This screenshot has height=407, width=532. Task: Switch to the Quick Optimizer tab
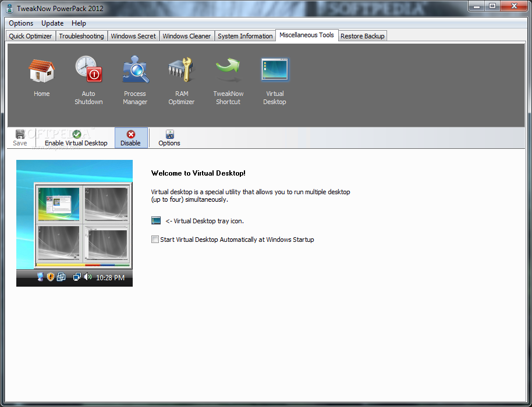(x=30, y=36)
